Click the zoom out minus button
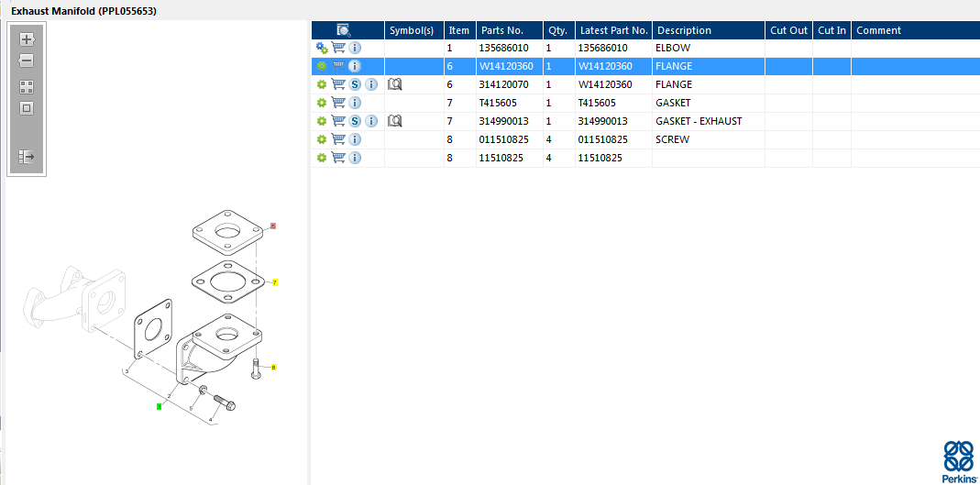The image size is (980, 485). click(27, 61)
